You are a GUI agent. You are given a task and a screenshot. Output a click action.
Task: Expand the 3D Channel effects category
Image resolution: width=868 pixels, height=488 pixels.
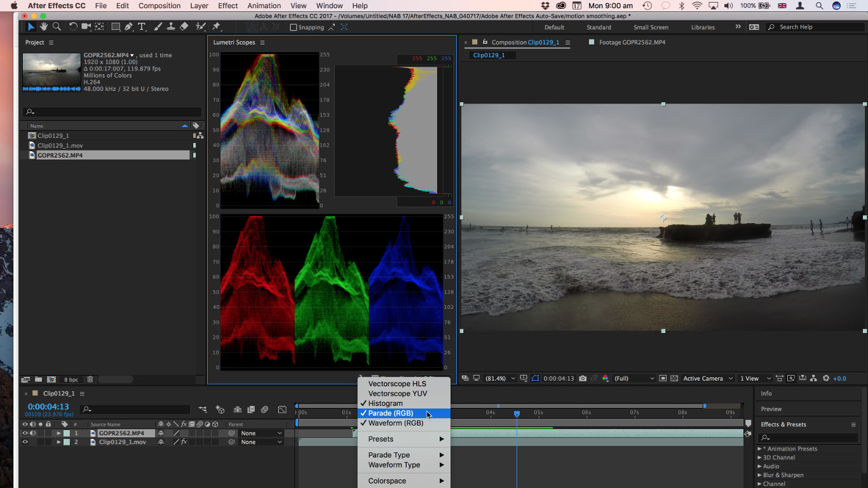click(x=759, y=457)
